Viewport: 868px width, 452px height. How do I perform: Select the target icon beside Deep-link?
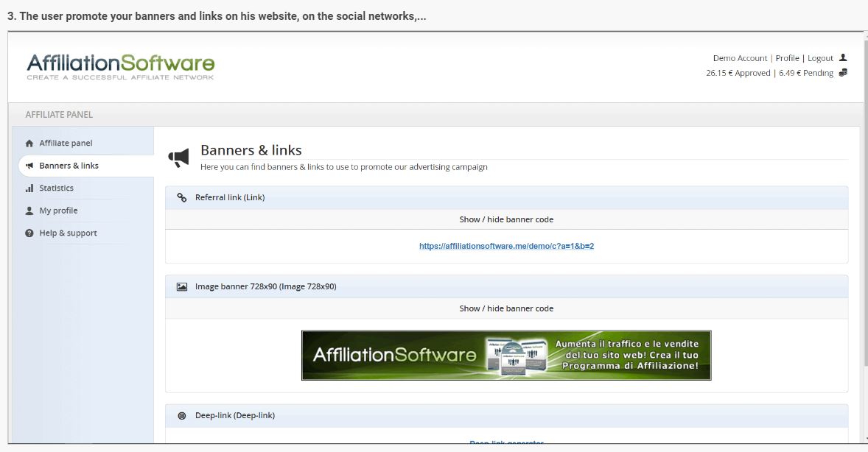182,415
